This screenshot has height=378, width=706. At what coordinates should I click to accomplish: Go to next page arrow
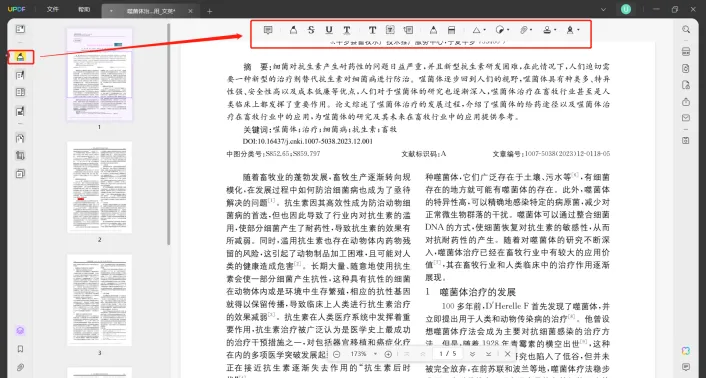472,354
